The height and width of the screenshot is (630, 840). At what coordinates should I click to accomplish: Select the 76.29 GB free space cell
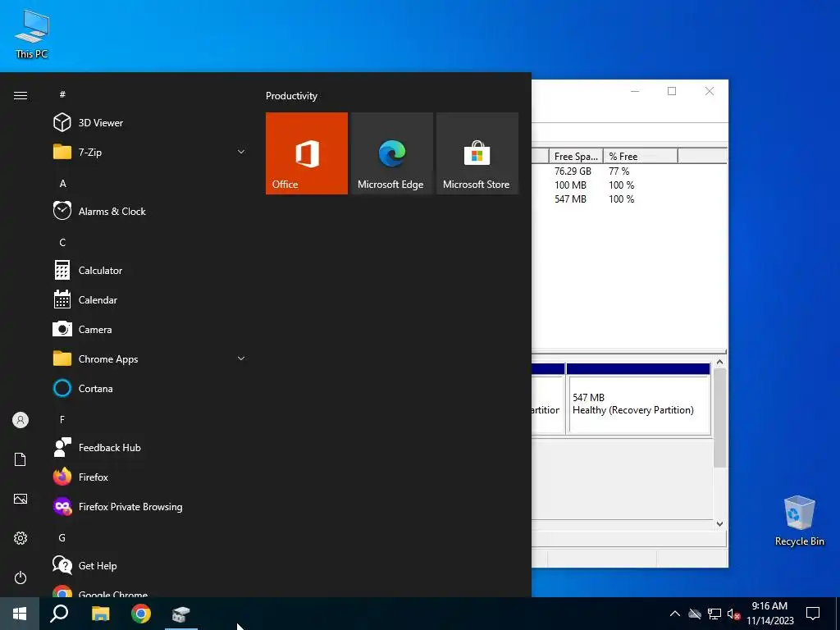573,171
